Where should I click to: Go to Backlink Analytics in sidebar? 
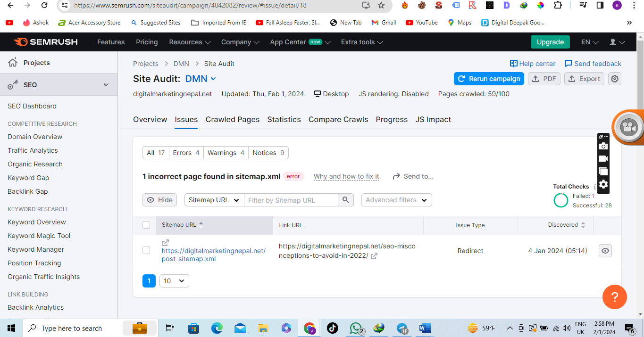[35, 307]
